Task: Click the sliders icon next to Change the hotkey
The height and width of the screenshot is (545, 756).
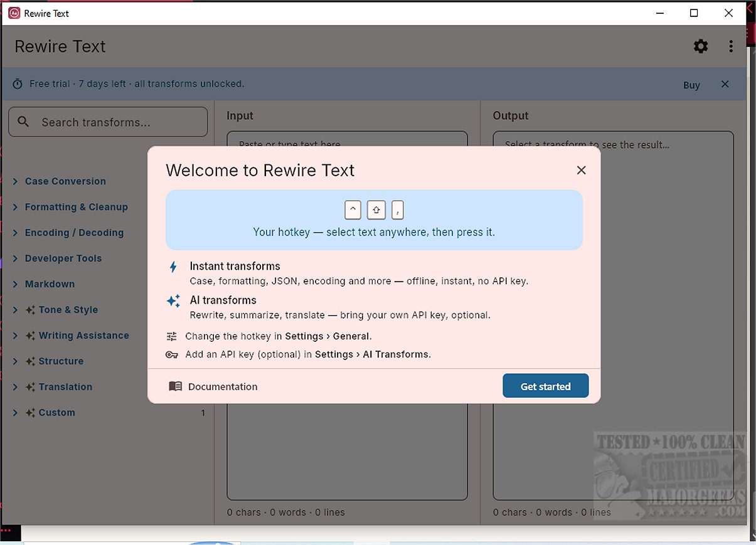Action: pyautogui.click(x=172, y=336)
